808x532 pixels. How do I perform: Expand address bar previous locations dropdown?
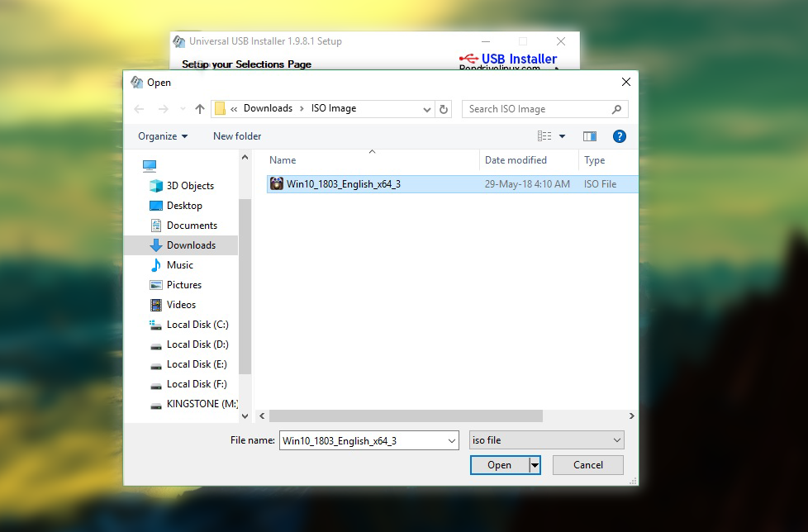[x=426, y=109]
